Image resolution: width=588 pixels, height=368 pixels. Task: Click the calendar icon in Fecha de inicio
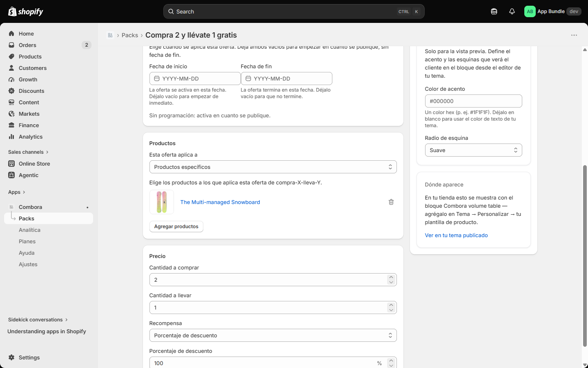click(x=157, y=79)
